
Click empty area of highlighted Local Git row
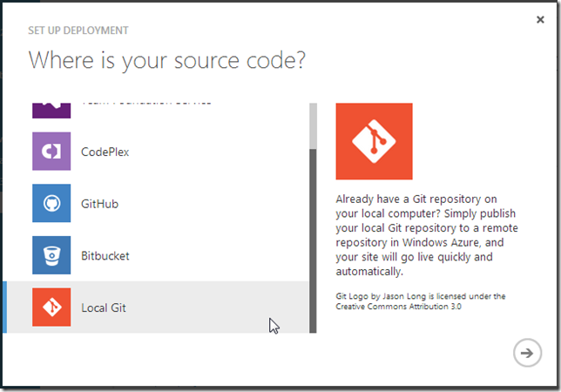click(209, 308)
